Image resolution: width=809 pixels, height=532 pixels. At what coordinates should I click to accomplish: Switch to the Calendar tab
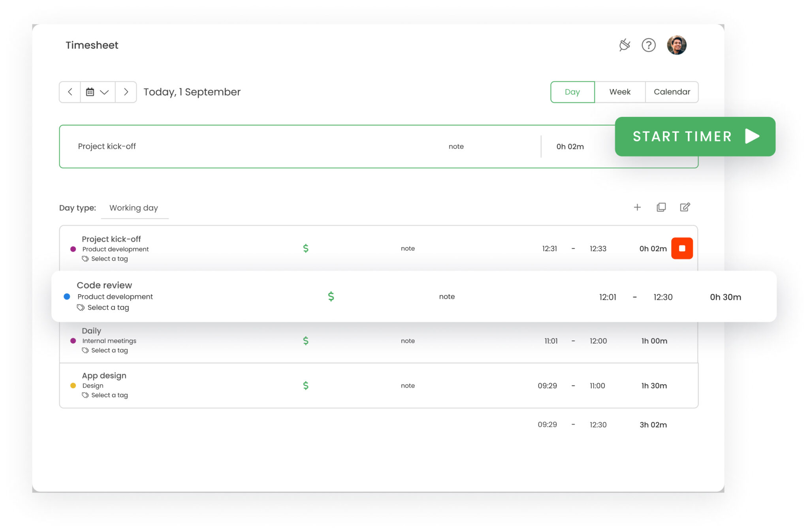672,92
